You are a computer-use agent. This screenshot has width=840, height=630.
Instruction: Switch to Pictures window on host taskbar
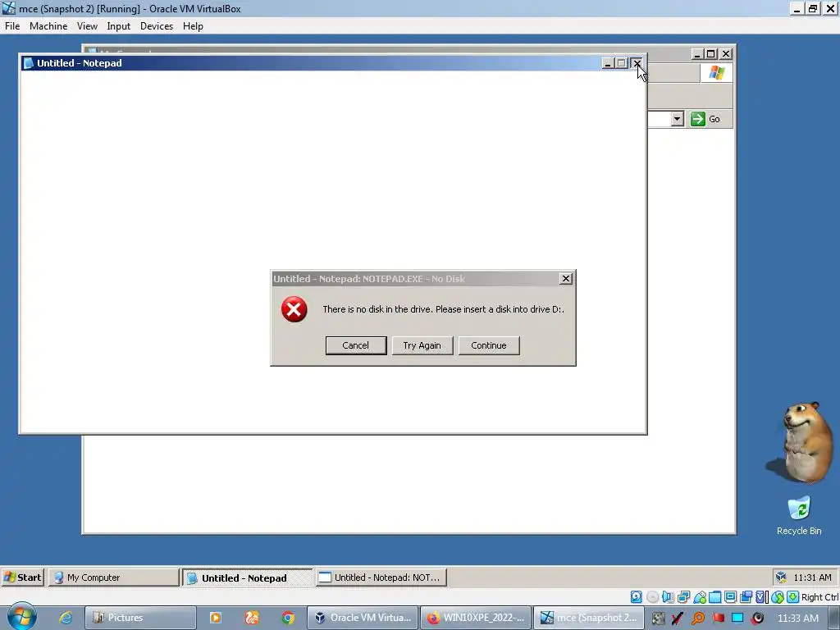pyautogui.click(x=140, y=618)
